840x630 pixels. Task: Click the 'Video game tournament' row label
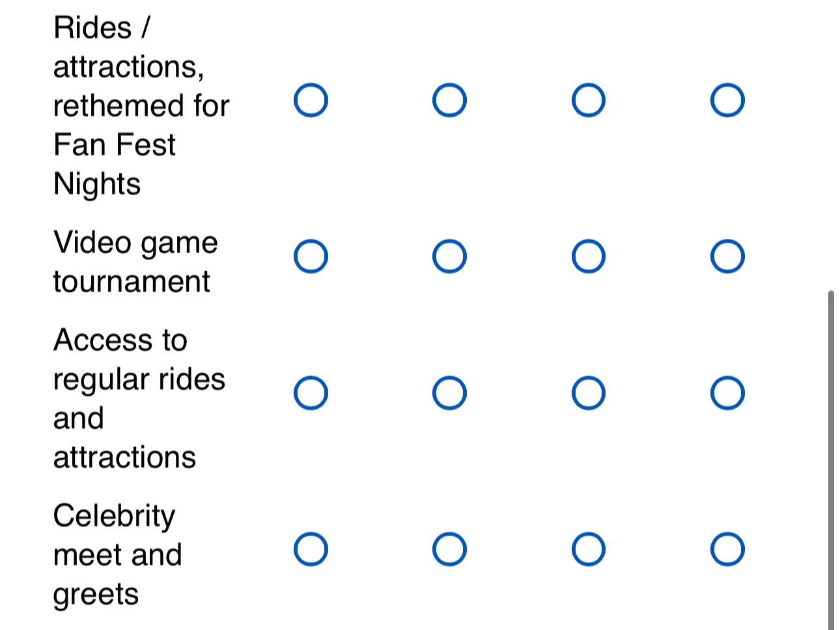[x=135, y=262]
